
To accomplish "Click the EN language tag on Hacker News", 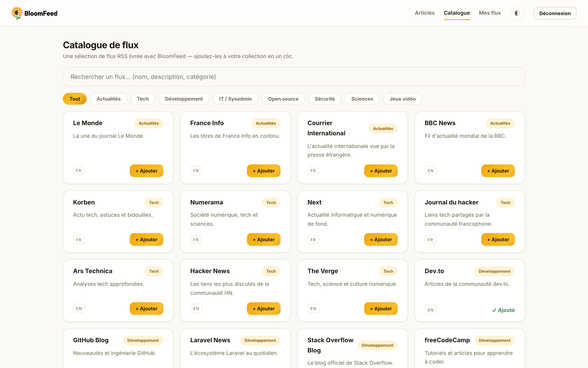I will coord(196,308).
